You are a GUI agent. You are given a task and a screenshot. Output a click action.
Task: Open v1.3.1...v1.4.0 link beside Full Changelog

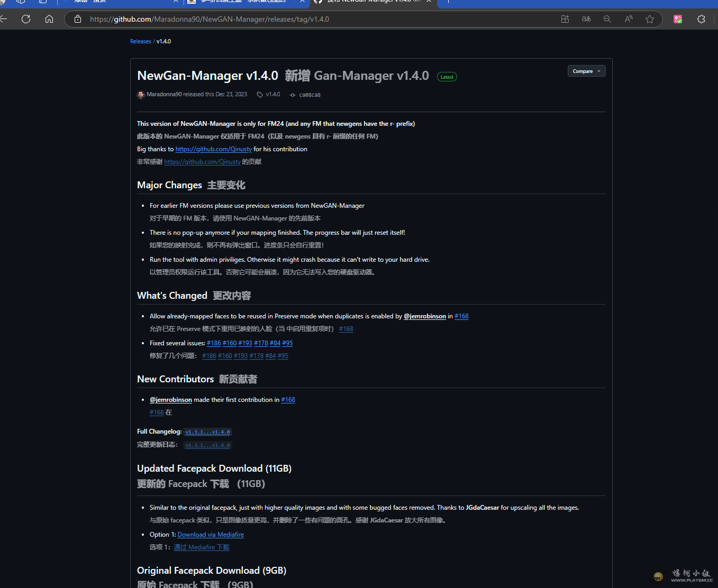tap(207, 432)
